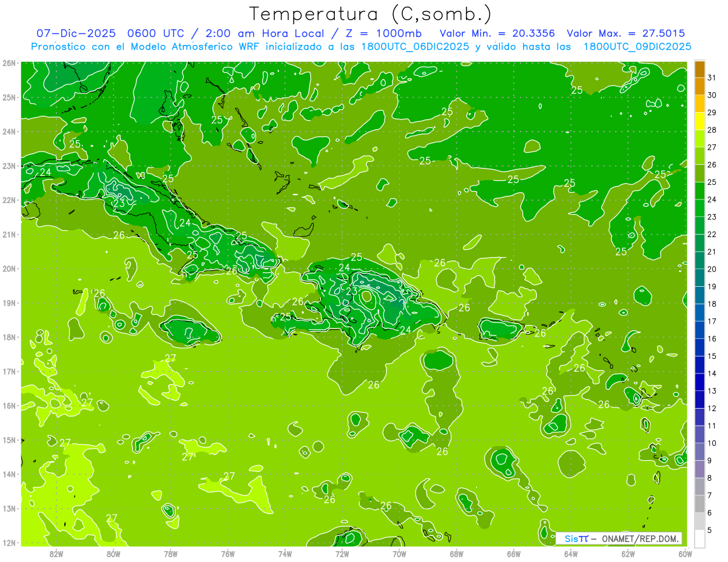The height and width of the screenshot is (562, 728).
Task: Click the "80W" longitude axis label
Action: [113, 554]
